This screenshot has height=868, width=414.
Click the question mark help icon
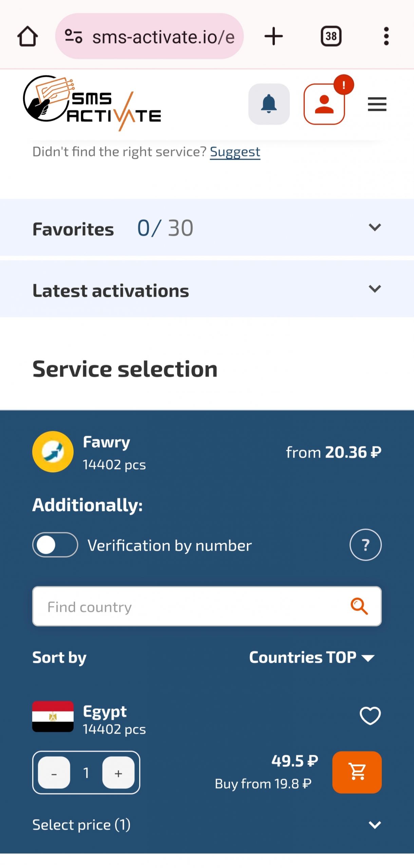(365, 545)
